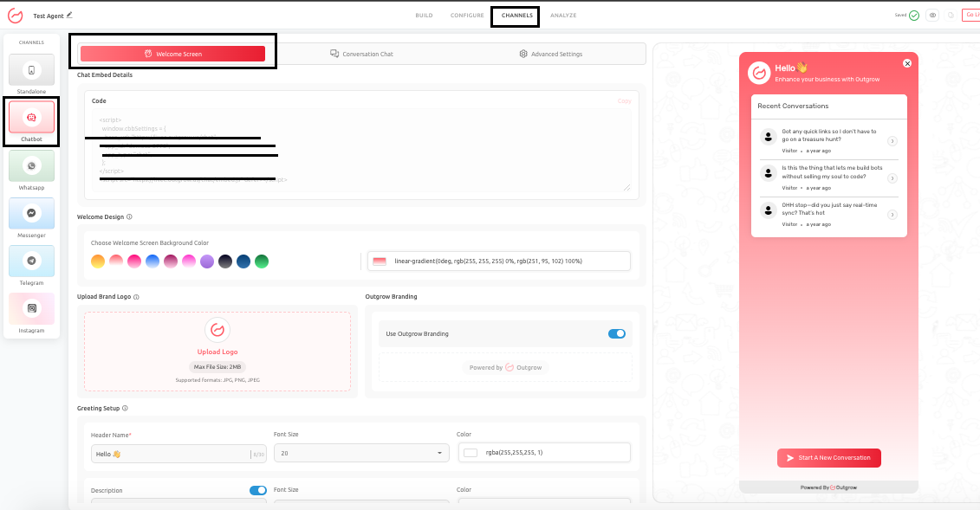This screenshot has width=980, height=510.
Task: Toggle the Description switch
Action: [x=258, y=491]
